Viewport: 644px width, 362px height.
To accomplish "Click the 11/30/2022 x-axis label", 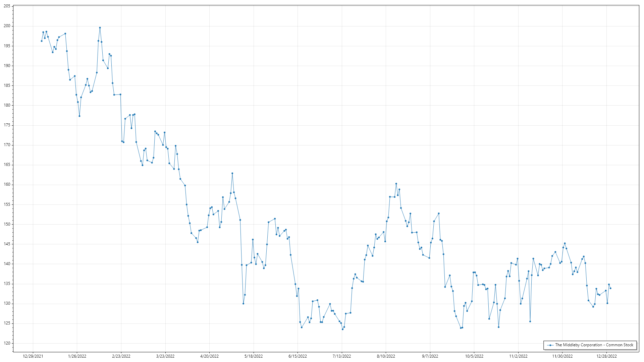I will click(562, 356).
